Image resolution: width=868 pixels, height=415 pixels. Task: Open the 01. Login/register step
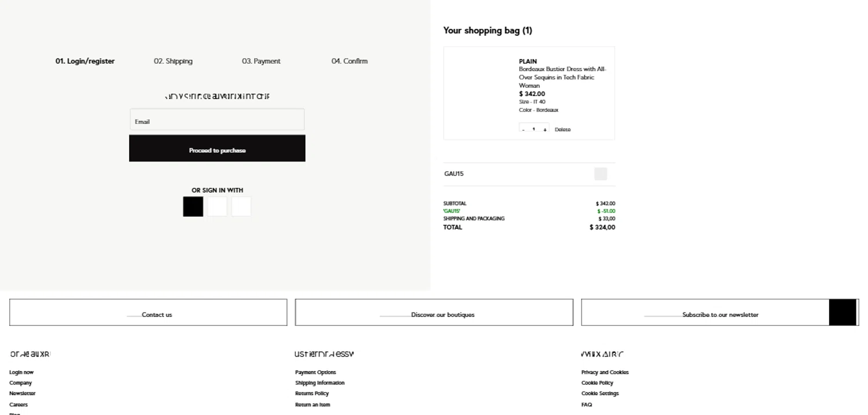pos(85,61)
